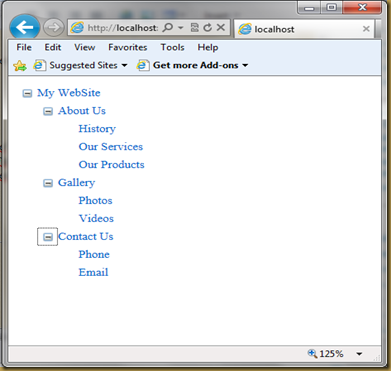Click the Compatibility View icon in address bar
Viewport: 391px width, 371px height.
pos(194,28)
